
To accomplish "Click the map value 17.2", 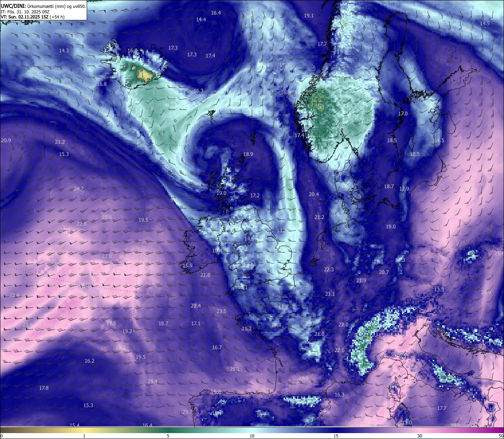I will click(x=255, y=195).
